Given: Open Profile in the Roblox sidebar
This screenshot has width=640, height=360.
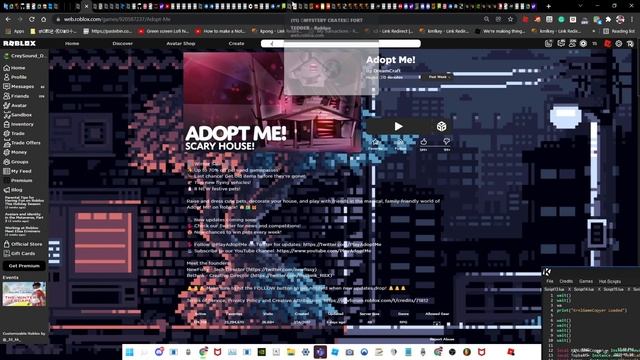Looking at the screenshot, I should [15, 77].
